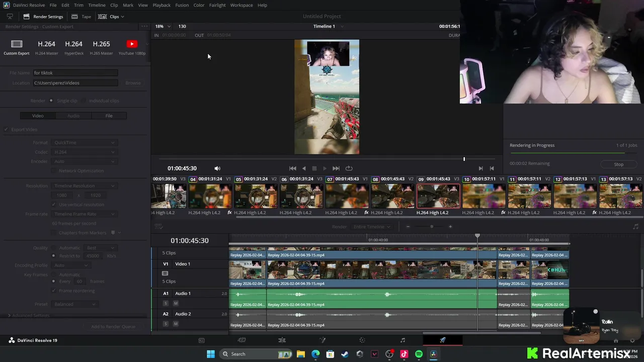The height and width of the screenshot is (362, 644).
Task: Open File Explorer from the taskbar
Action: 300,354
